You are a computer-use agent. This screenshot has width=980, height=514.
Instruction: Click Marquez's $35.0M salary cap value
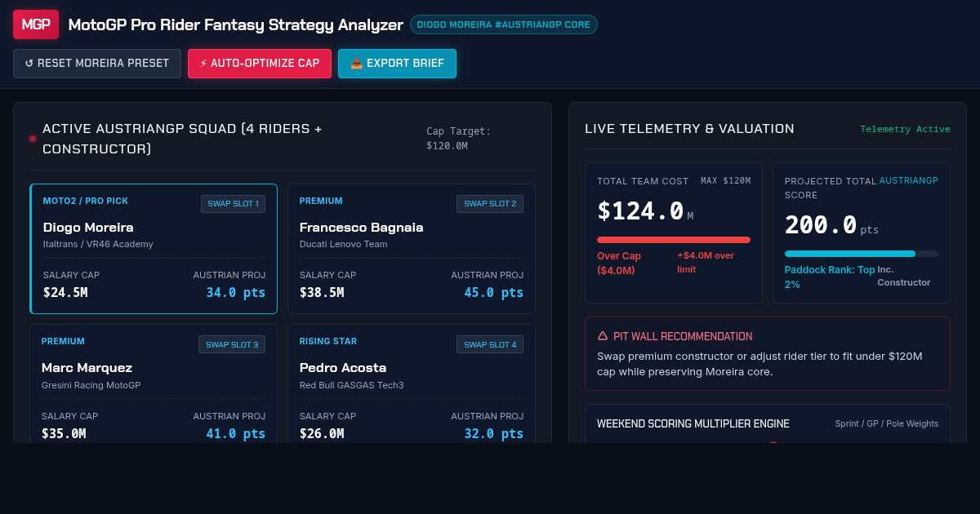(x=64, y=433)
